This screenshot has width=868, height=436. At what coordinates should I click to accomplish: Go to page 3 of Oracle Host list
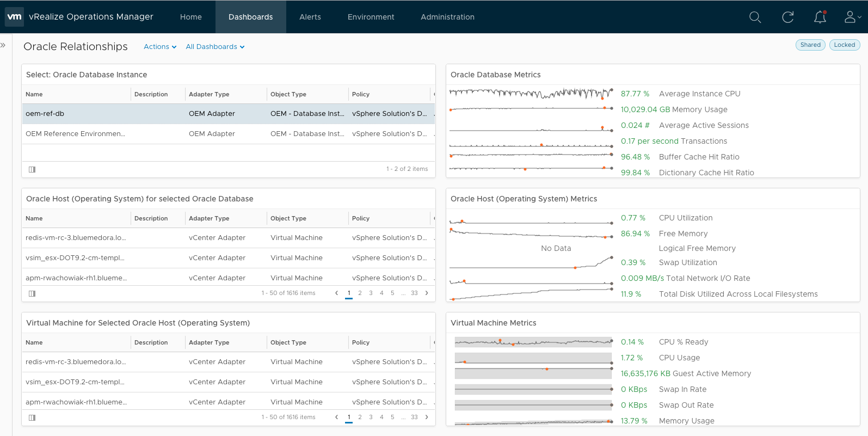pyautogui.click(x=371, y=293)
